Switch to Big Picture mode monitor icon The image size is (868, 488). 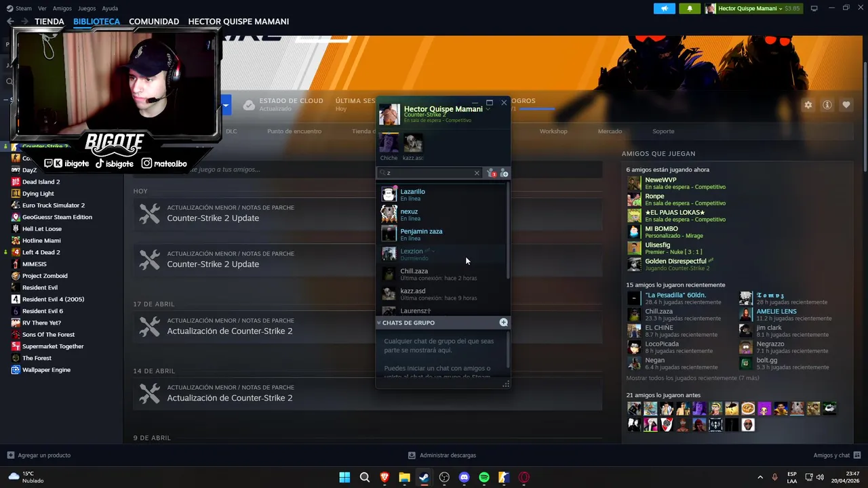coord(814,8)
